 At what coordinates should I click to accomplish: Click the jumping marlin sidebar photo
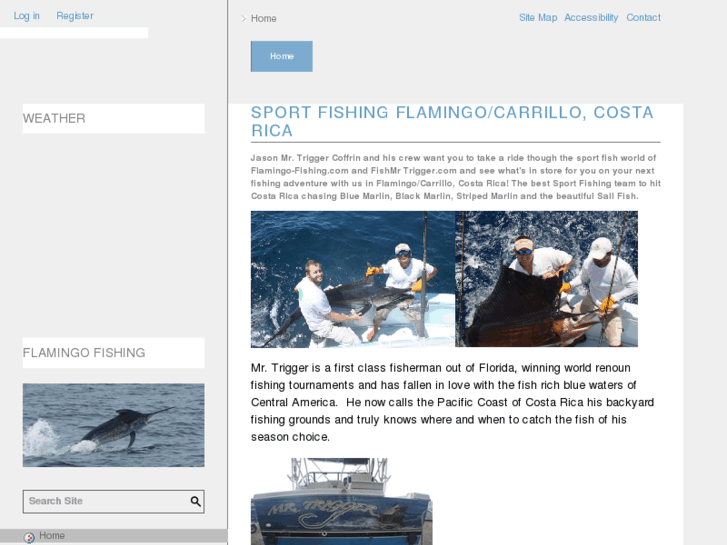tap(114, 425)
